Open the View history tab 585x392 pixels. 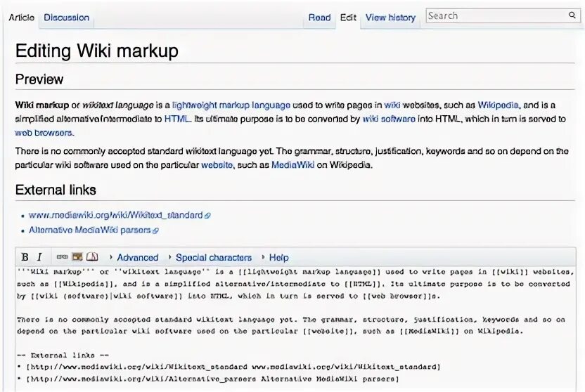(390, 18)
